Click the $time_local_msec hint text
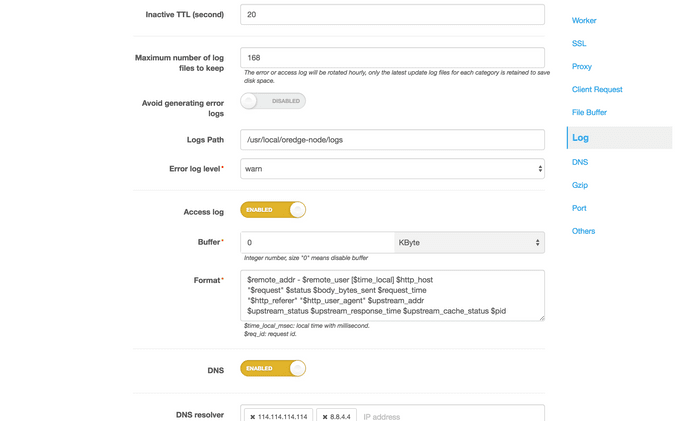Screen dimensions: 700x421 [x=306, y=325]
